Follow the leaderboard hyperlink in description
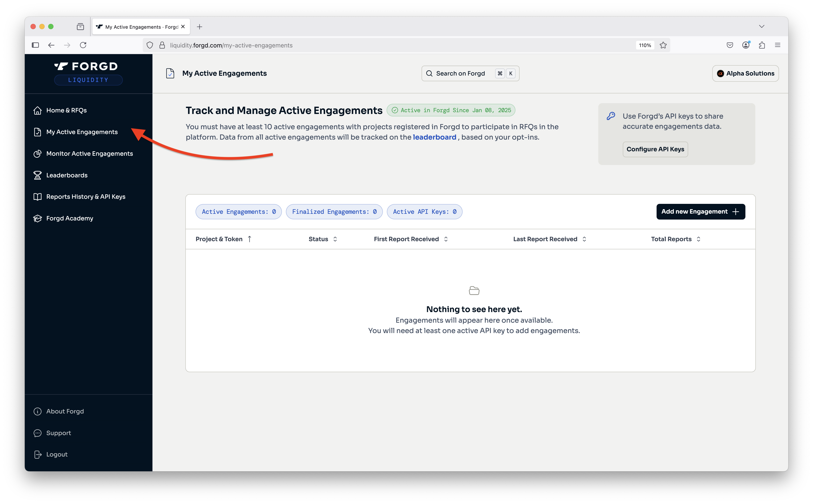 point(434,137)
